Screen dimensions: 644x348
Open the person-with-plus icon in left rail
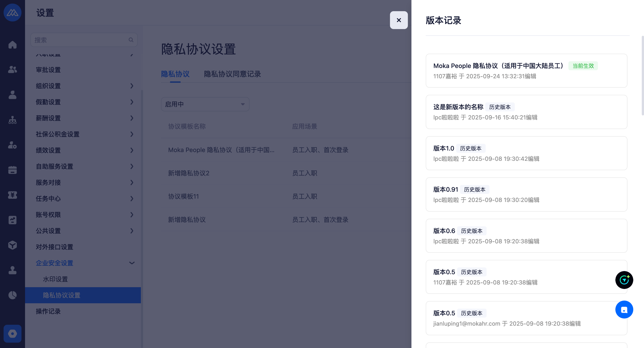tap(13, 145)
